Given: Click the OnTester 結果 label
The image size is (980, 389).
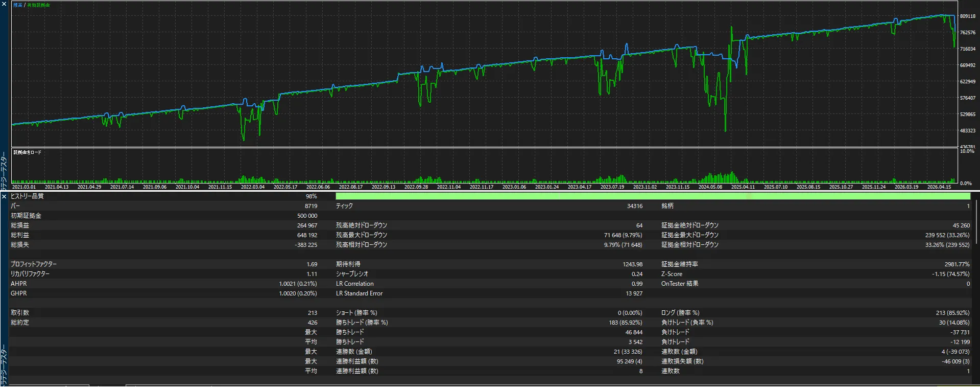Looking at the screenshot, I should [680, 284].
